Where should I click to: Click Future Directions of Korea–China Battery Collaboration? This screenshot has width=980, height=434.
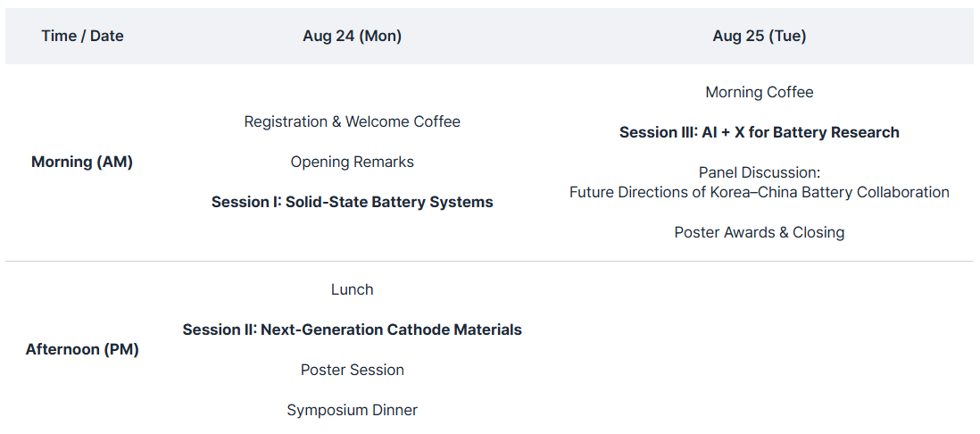(x=759, y=192)
